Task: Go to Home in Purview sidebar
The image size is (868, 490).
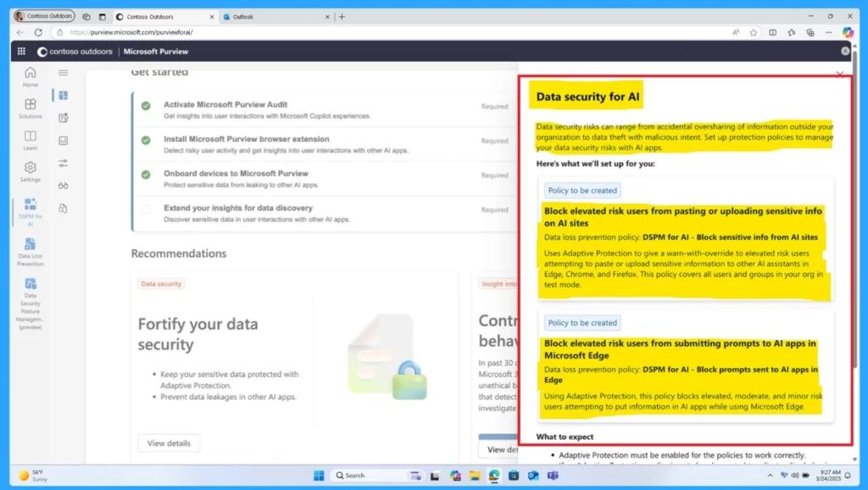Action: pos(31,76)
